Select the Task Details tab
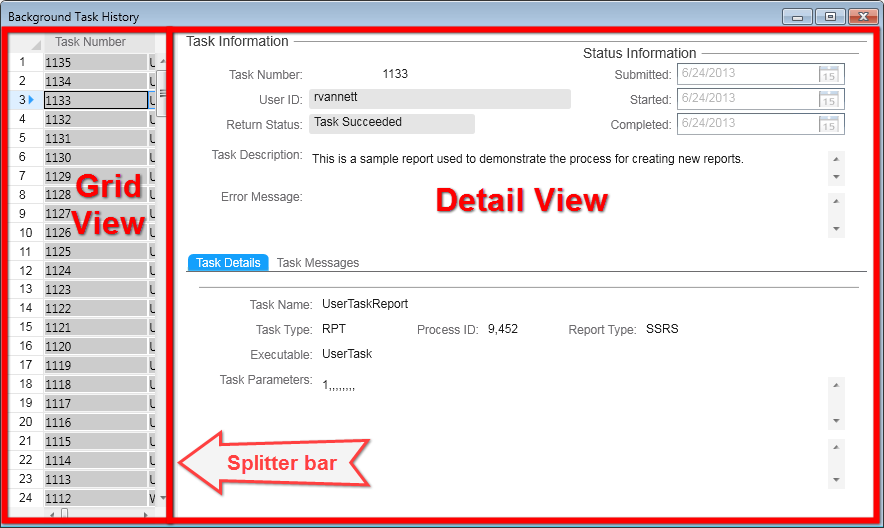The width and height of the screenshot is (884, 528). coord(228,263)
